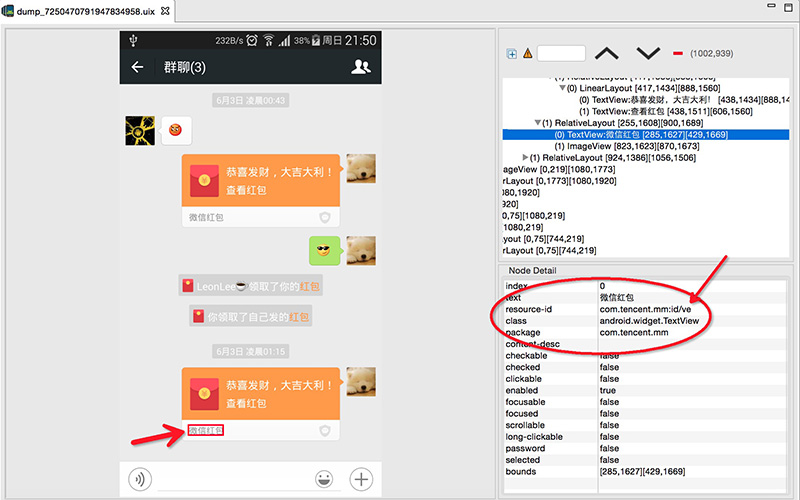Minimize the editor pane via top-right icon
The width and height of the screenshot is (800, 500).
coord(771,6)
